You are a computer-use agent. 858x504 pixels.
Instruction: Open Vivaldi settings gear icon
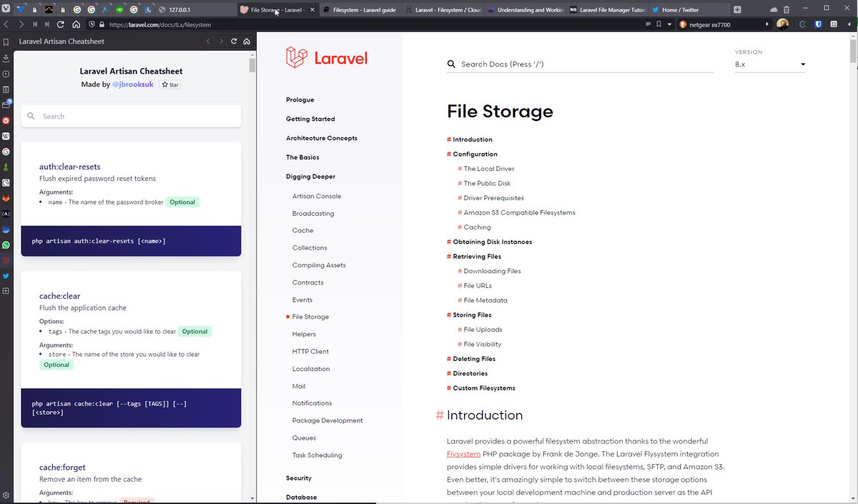coord(6,495)
